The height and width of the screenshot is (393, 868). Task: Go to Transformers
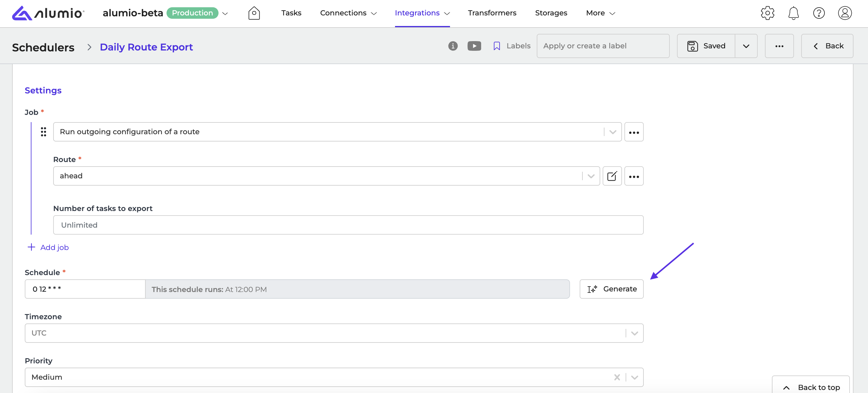pyautogui.click(x=492, y=13)
